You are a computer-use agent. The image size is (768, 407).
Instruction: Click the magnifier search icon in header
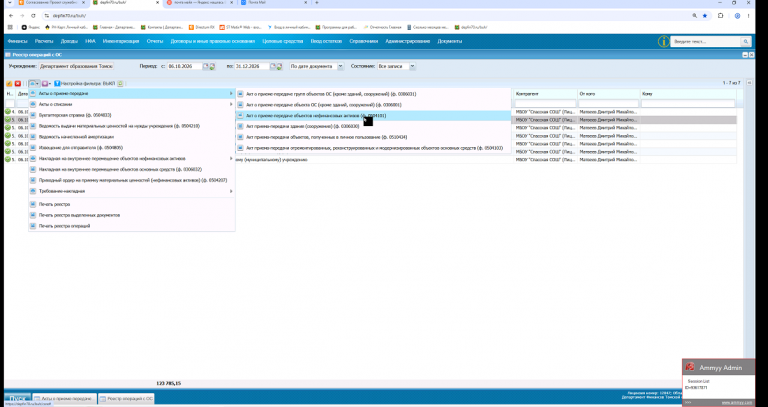(x=745, y=42)
